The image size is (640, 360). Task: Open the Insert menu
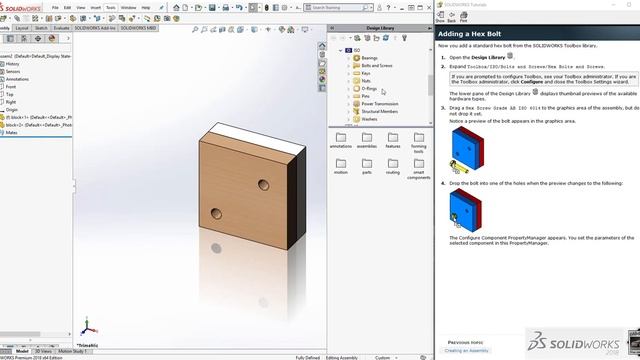96,7
